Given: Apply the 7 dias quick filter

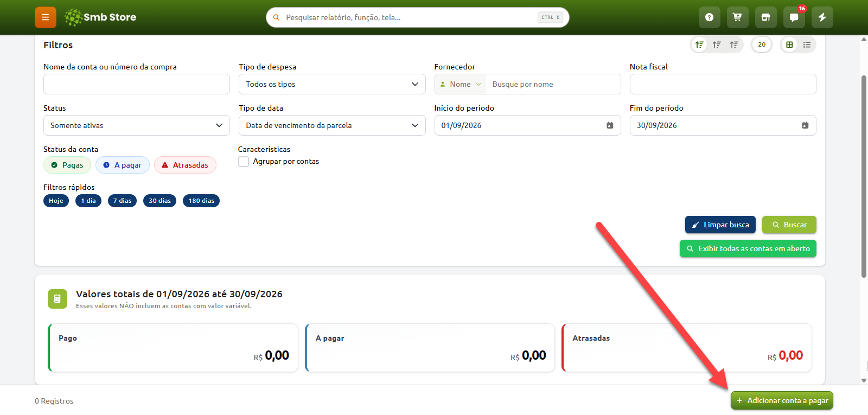Looking at the screenshot, I should click(x=122, y=201).
